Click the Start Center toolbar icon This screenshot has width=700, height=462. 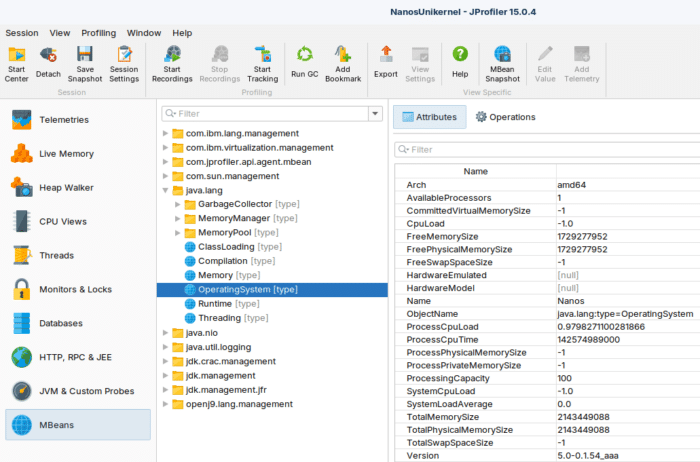17,60
